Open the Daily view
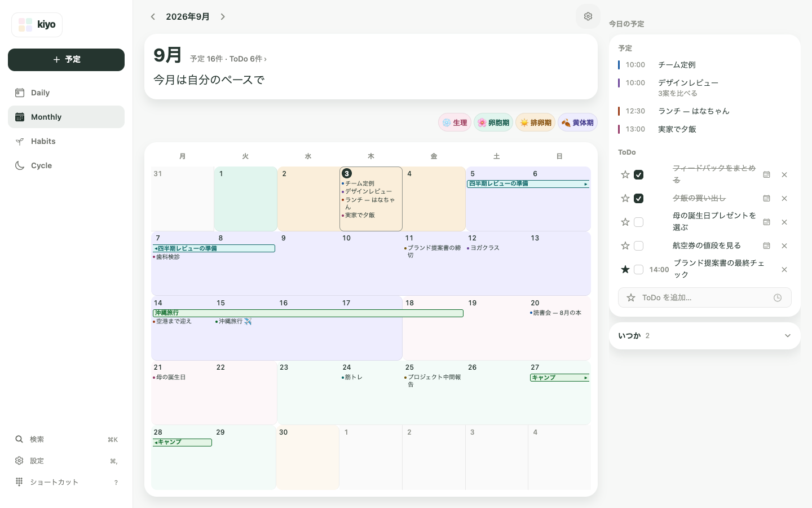The height and width of the screenshot is (508, 812). click(66, 93)
